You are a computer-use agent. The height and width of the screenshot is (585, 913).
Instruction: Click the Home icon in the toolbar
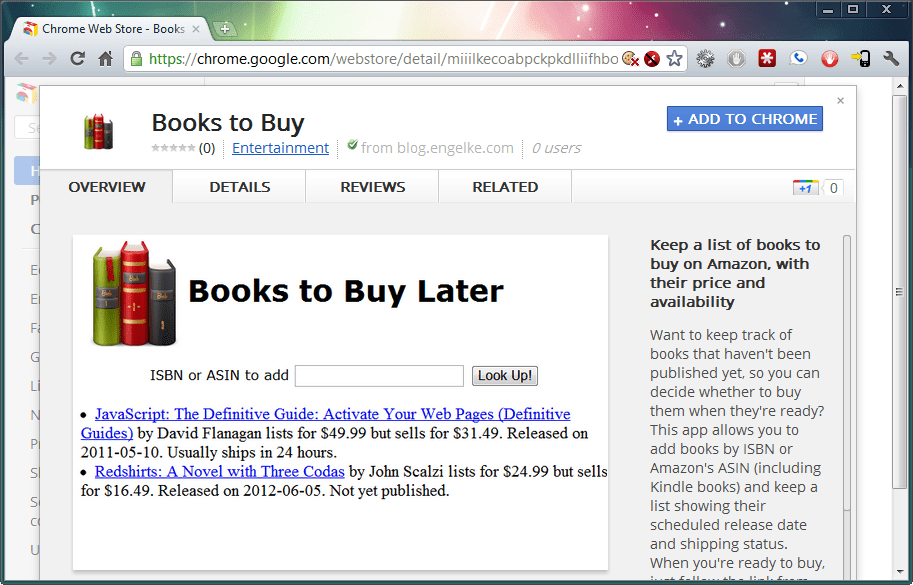107,59
